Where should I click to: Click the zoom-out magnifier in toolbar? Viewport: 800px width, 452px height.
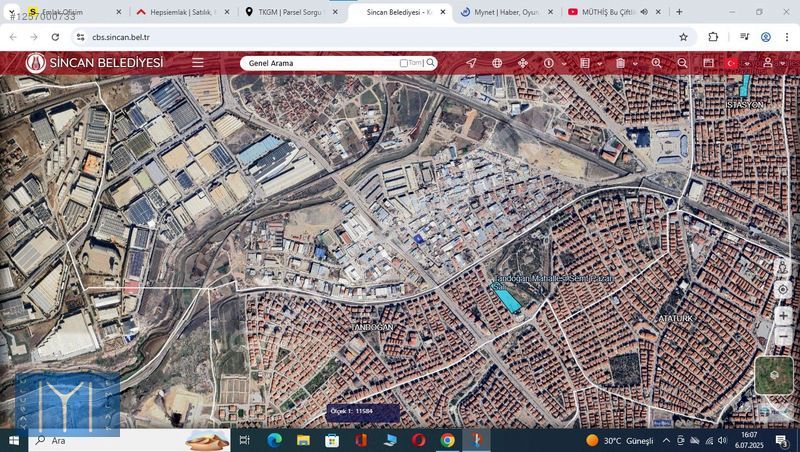[682, 63]
